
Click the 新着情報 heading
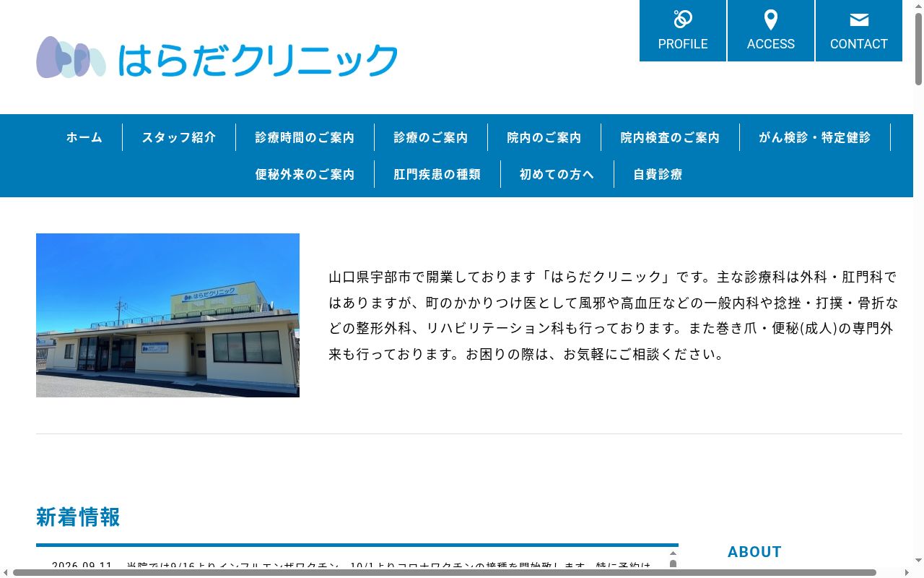click(x=78, y=517)
